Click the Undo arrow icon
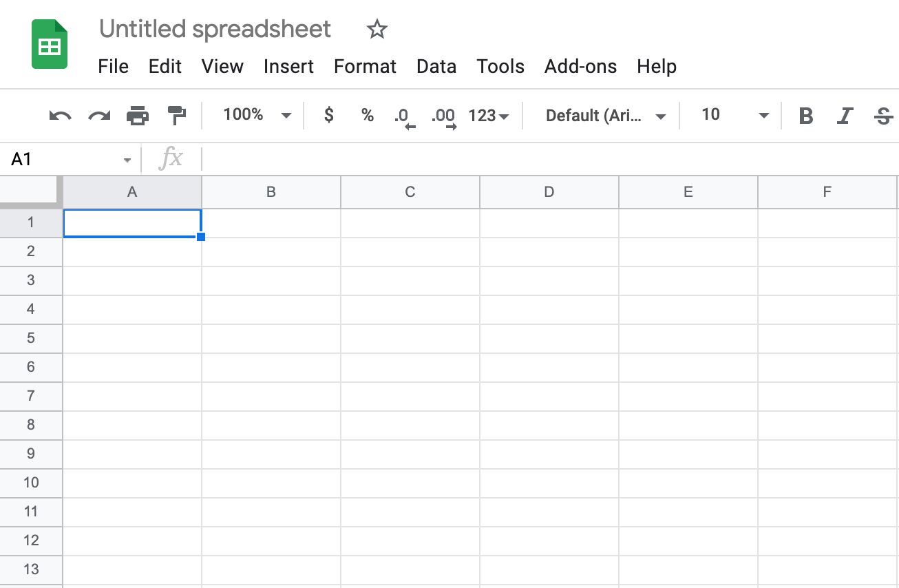Screen dimensions: 899x588 (61, 116)
